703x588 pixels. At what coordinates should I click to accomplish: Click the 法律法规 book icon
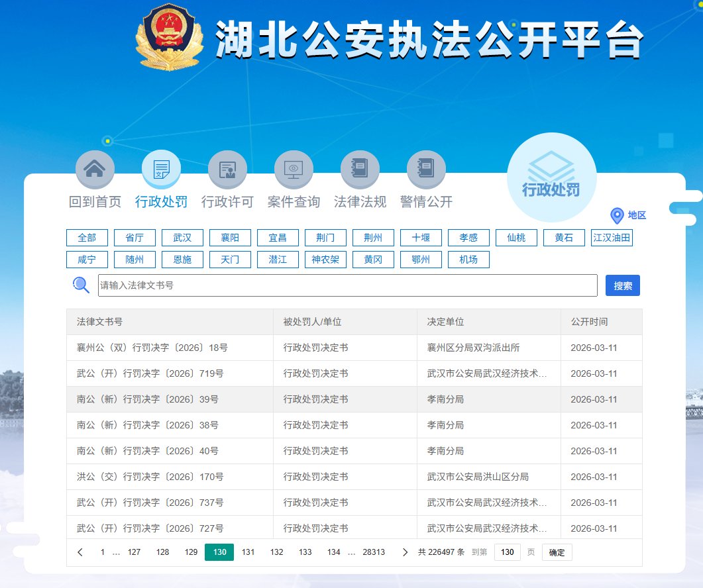tap(360, 169)
